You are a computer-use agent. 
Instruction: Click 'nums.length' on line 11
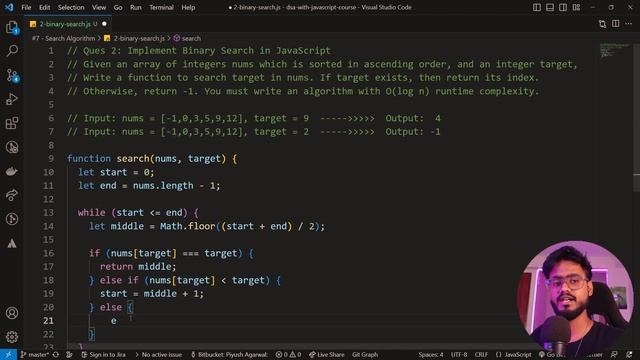(x=163, y=186)
